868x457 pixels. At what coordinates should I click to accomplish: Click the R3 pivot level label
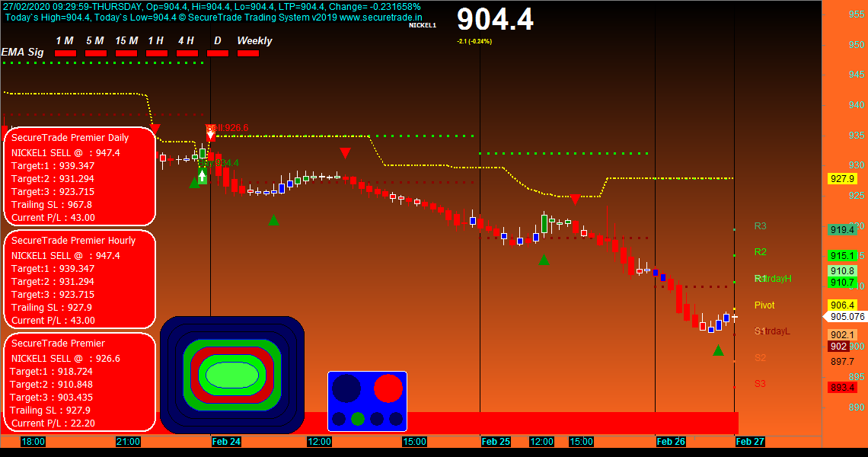pyautogui.click(x=761, y=226)
